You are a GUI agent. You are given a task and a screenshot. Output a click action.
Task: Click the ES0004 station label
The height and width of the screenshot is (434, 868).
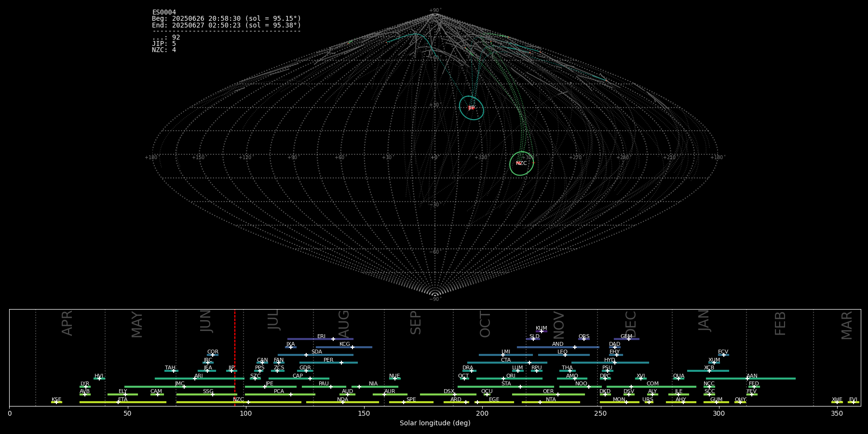[x=164, y=13]
